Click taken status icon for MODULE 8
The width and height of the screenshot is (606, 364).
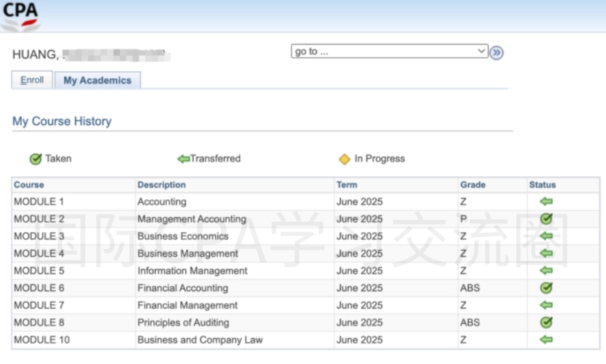click(546, 322)
